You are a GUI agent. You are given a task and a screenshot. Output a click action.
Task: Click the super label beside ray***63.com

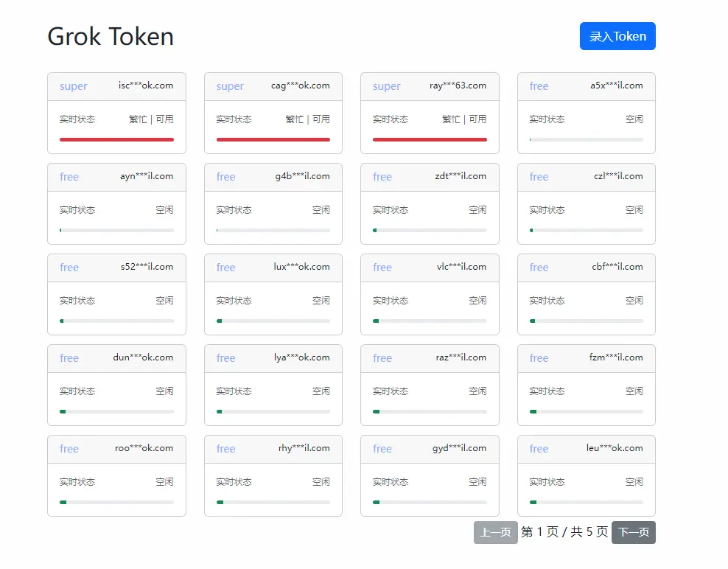click(x=386, y=86)
